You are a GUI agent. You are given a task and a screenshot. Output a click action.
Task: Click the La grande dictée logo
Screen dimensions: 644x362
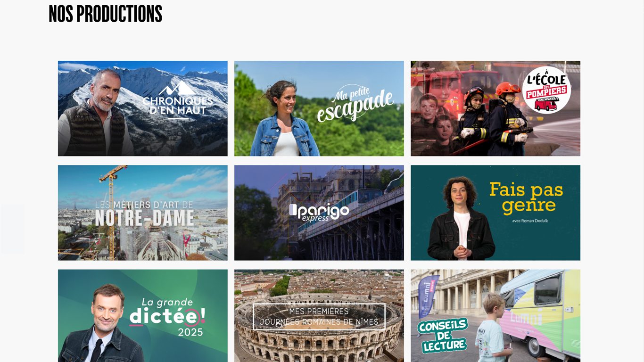(x=167, y=316)
